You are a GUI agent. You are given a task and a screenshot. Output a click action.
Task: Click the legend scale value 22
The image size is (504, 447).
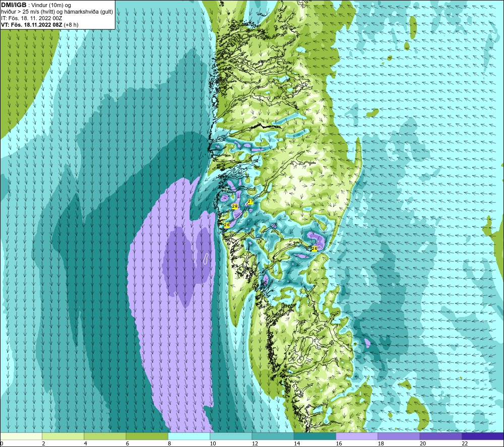tap(465, 443)
